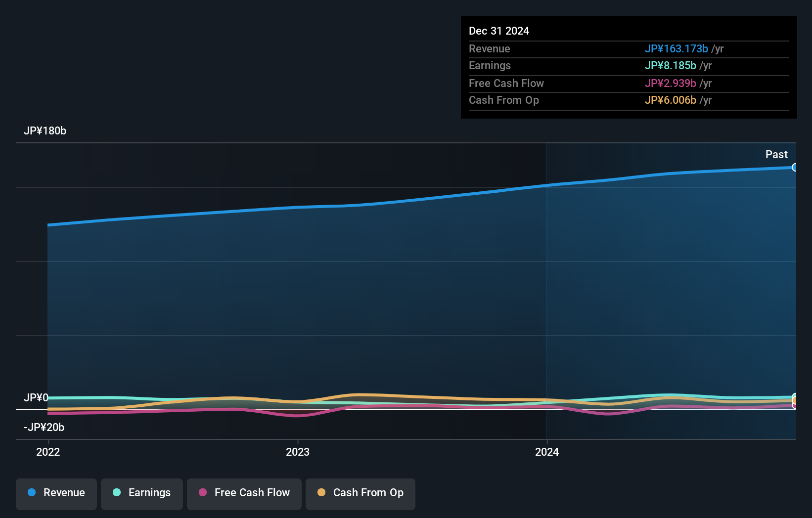Click the JP¥8.185b earnings value
The width and height of the screenshot is (812, 518).
(x=670, y=65)
